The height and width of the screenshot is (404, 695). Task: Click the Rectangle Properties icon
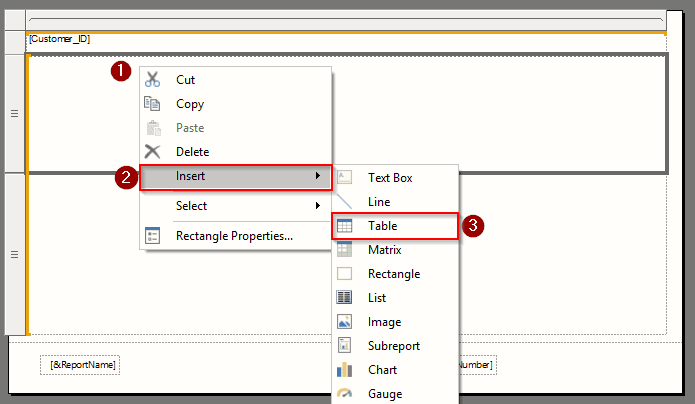152,235
